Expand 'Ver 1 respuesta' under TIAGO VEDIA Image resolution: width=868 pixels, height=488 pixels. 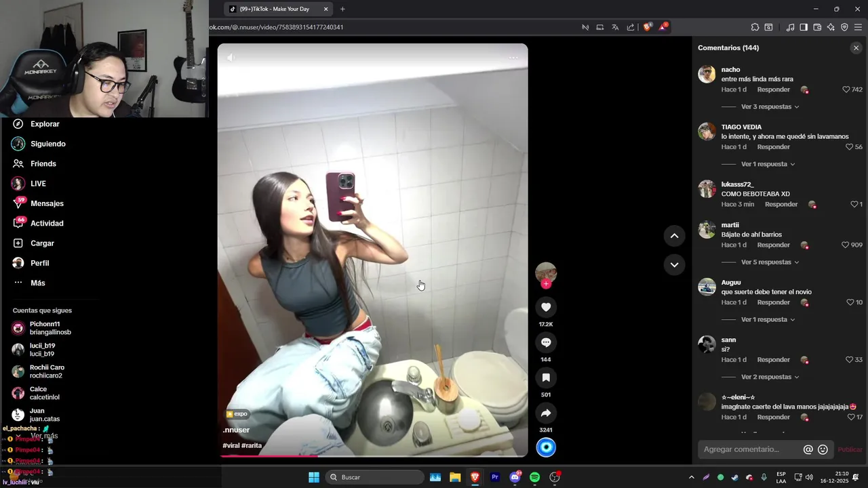[768, 164]
